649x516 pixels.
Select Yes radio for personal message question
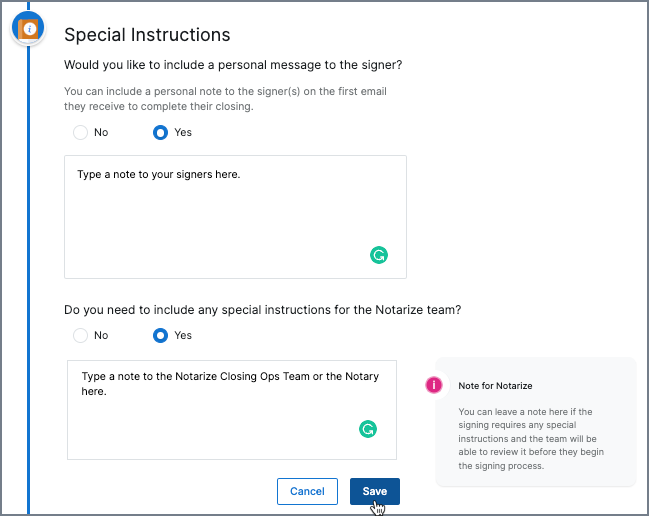[x=160, y=132]
